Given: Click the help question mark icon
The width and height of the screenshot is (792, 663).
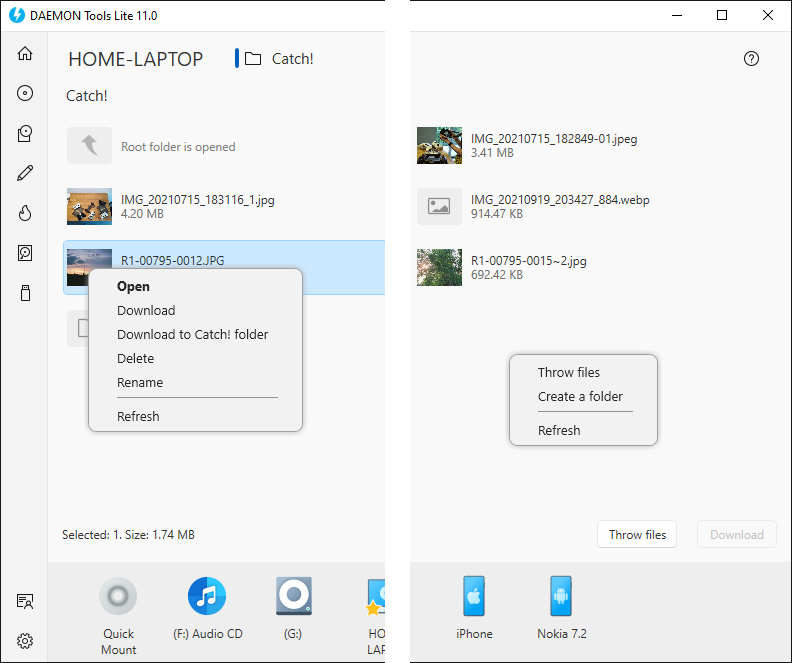Looking at the screenshot, I should 752,59.
